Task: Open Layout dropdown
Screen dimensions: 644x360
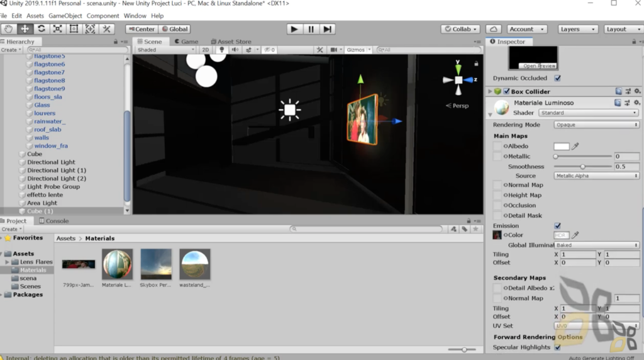Action: pos(623,29)
